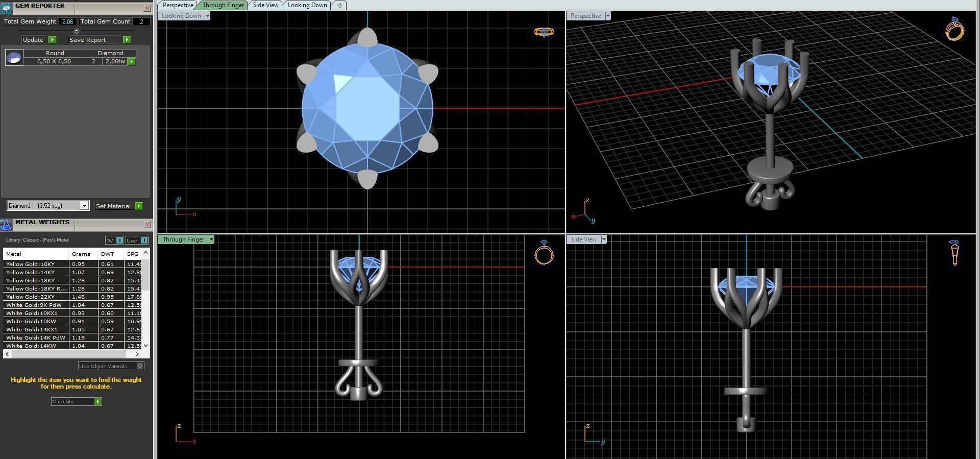Click the Total Gem Count value field
980x459 pixels.
[141, 21]
